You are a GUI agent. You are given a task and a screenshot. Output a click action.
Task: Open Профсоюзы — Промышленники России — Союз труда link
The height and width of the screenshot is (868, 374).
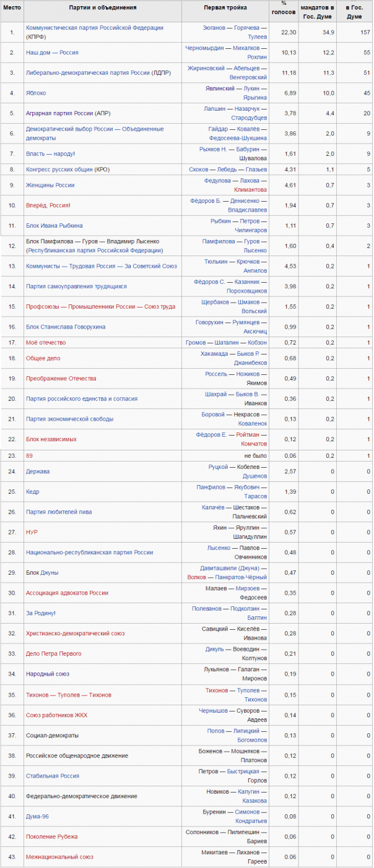coord(100,307)
